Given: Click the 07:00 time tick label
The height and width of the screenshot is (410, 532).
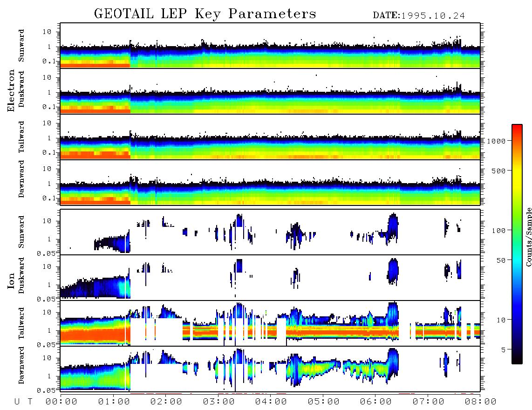Looking at the screenshot, I should point(428,402).
